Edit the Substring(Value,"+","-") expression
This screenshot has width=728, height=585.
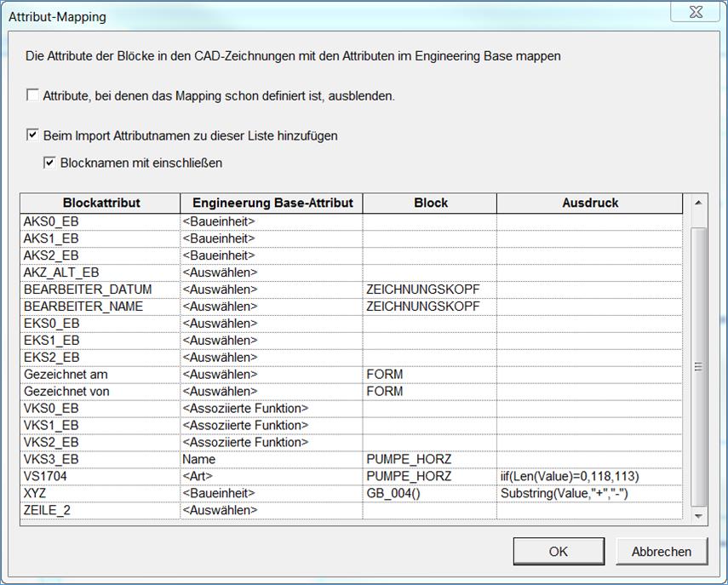(590, 493)
